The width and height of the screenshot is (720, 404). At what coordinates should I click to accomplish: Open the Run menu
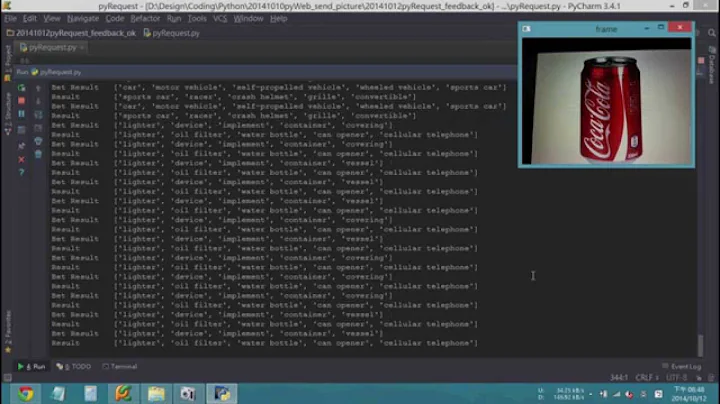174,18
